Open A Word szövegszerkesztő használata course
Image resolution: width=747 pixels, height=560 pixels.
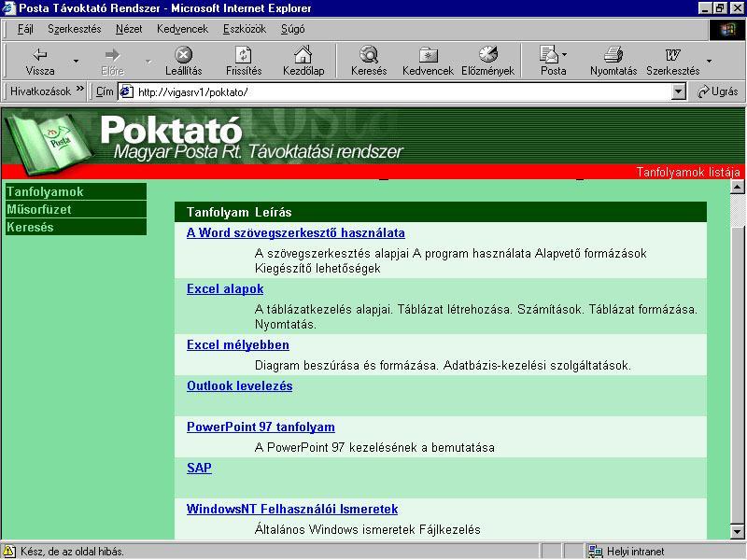coord(295,232)
